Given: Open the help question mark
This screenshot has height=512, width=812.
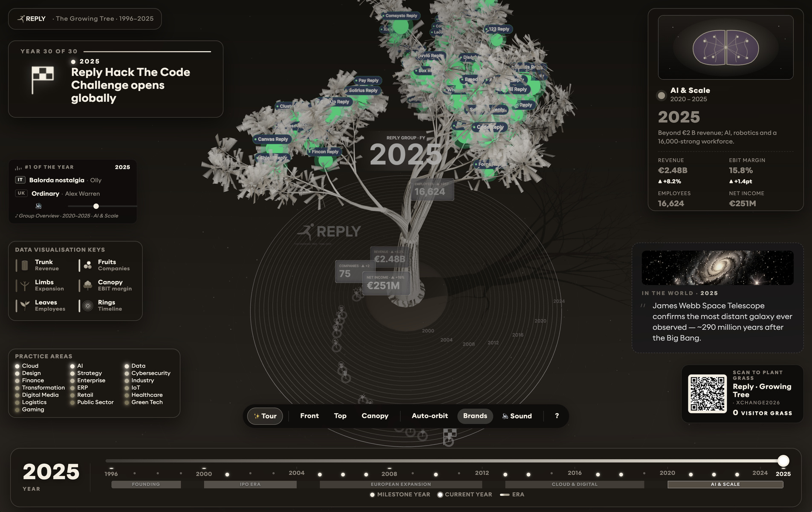Looking at the screenshot, I should pos(557,416).
